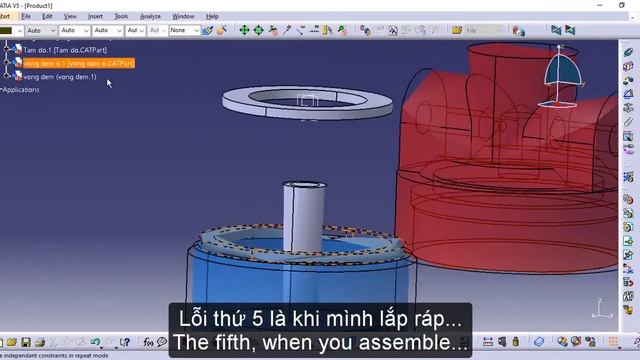Image resolution: width=640 pixels, height=360 pixels.
Task: Expand the vong dem (vong dem.1) node
Action: [6, 76]
